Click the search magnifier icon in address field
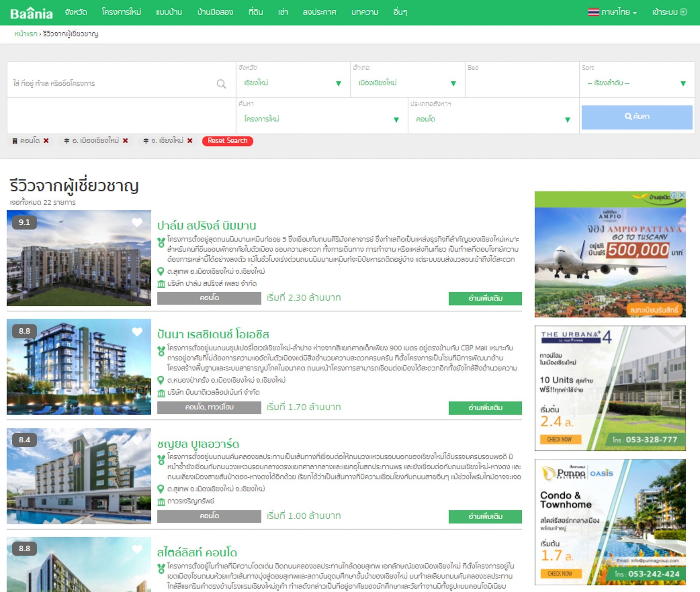The width and height of the screenshot is (700, 592). [x=221, y=84]
